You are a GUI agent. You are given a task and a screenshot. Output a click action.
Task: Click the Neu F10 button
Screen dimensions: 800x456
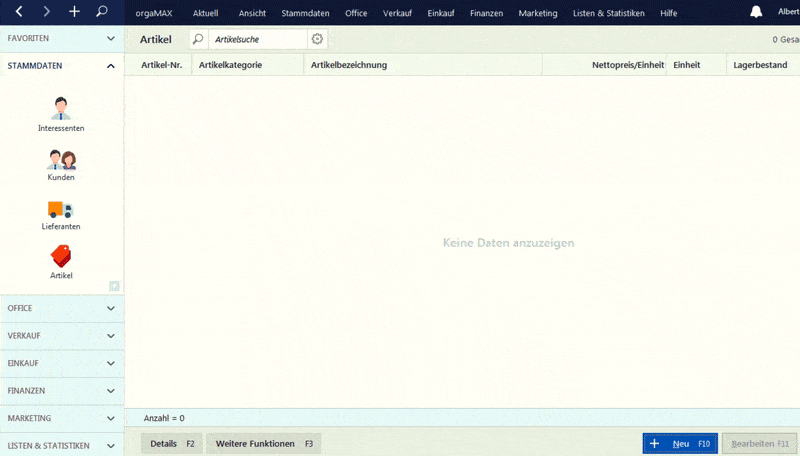tap(680, 443)
